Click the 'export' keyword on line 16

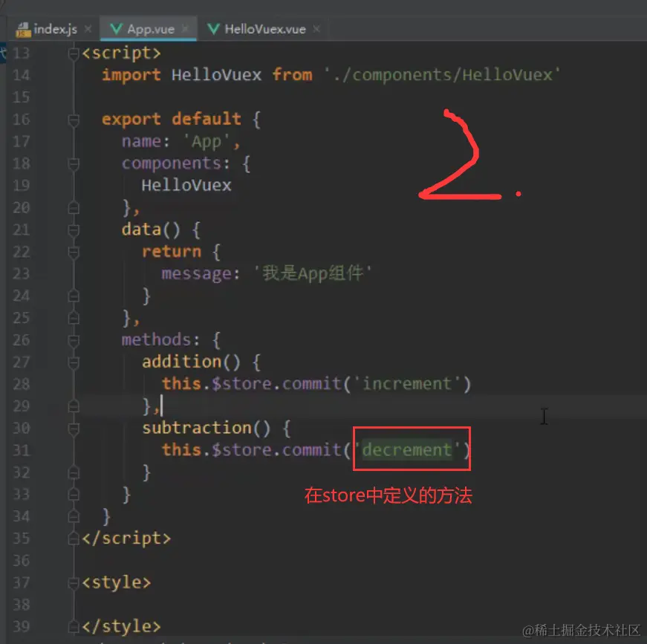(131, 120)
